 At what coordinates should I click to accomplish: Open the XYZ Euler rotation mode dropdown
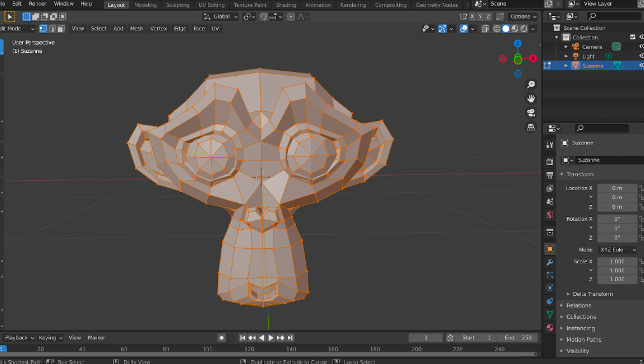click(617, 249)
